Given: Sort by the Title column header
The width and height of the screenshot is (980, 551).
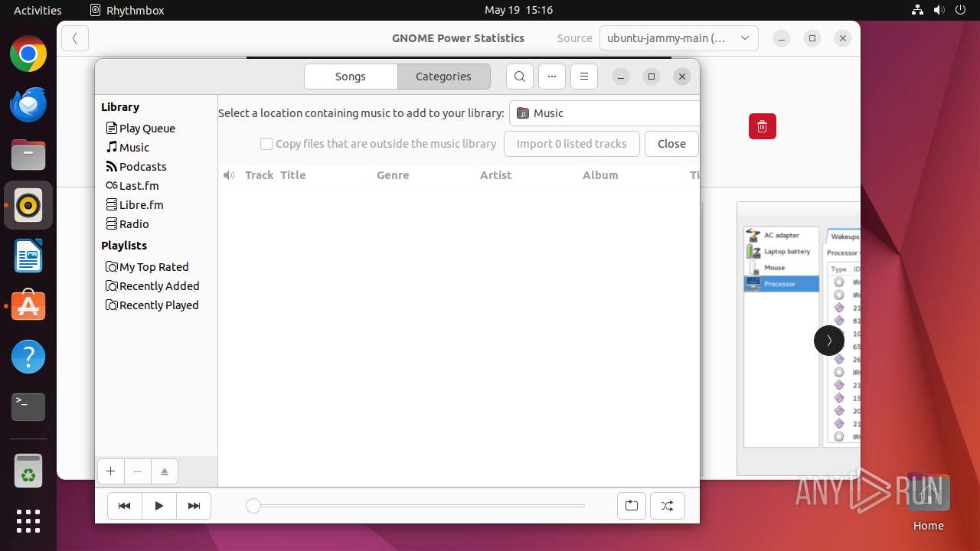Looking at the screenshot, I should click(325, 175).
